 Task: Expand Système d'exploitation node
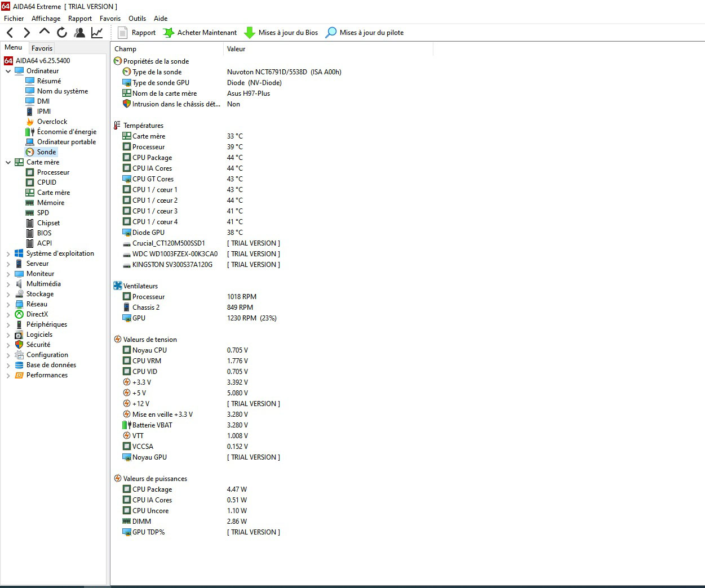coord(8,253)
